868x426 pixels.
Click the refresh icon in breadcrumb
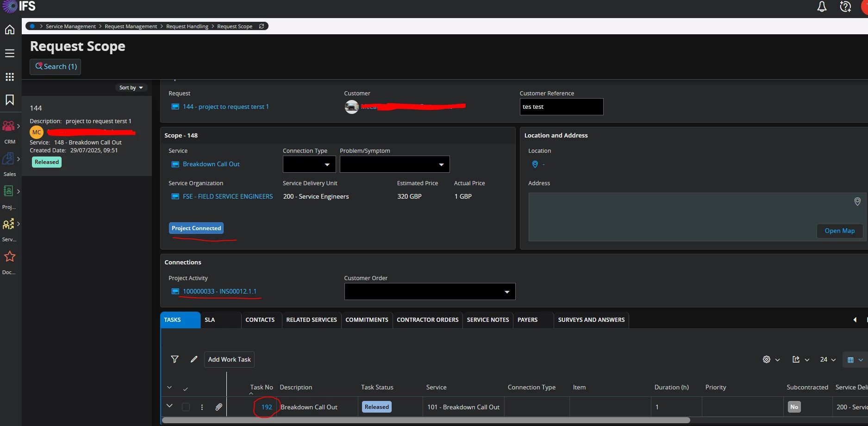(262, 26)
